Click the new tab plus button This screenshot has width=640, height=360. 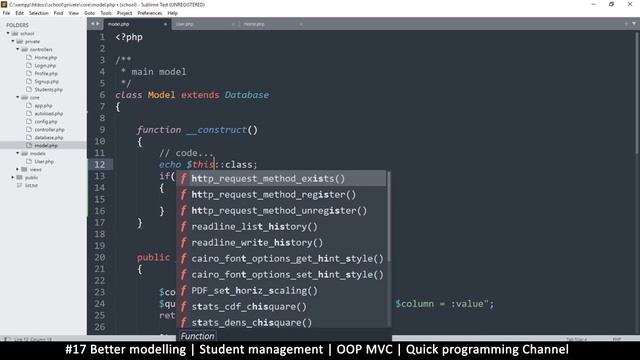(626, 24)
